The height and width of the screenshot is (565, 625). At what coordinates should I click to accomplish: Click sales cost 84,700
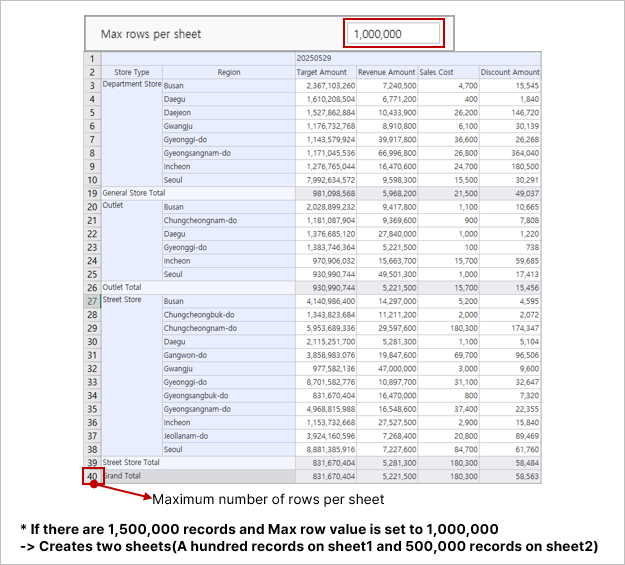pyautogui.click(x=448, y=449)
